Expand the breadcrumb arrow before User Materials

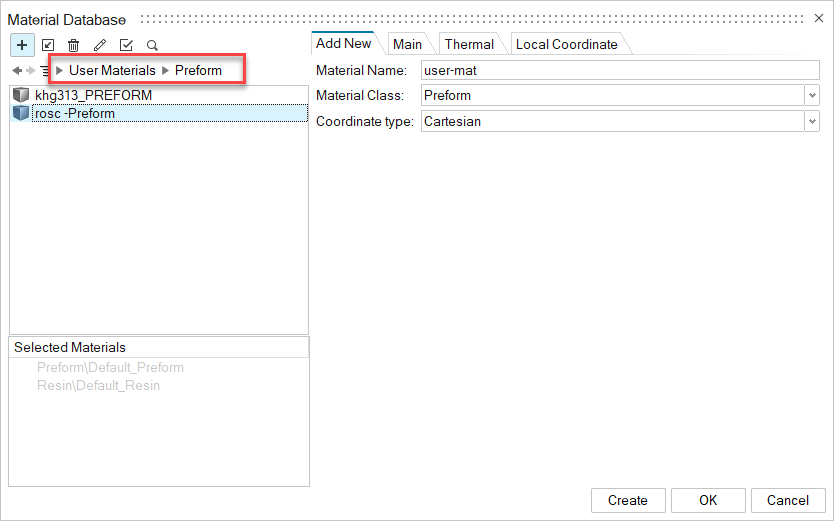tap(60, 71)
